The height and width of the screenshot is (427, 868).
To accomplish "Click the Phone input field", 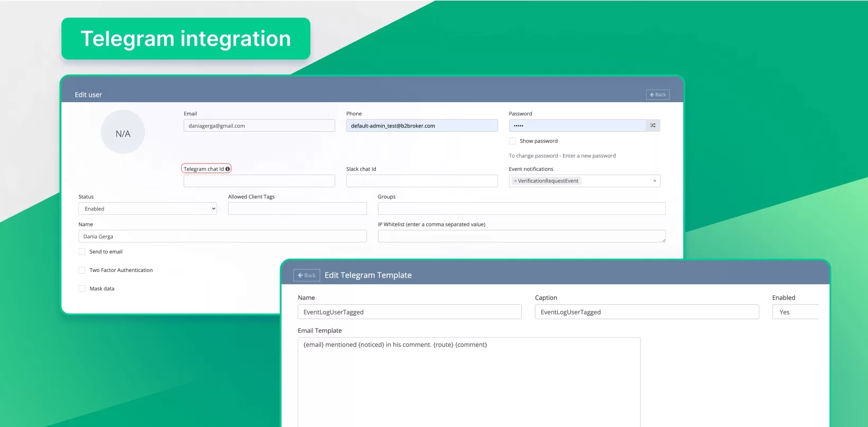I will (422, 125).
